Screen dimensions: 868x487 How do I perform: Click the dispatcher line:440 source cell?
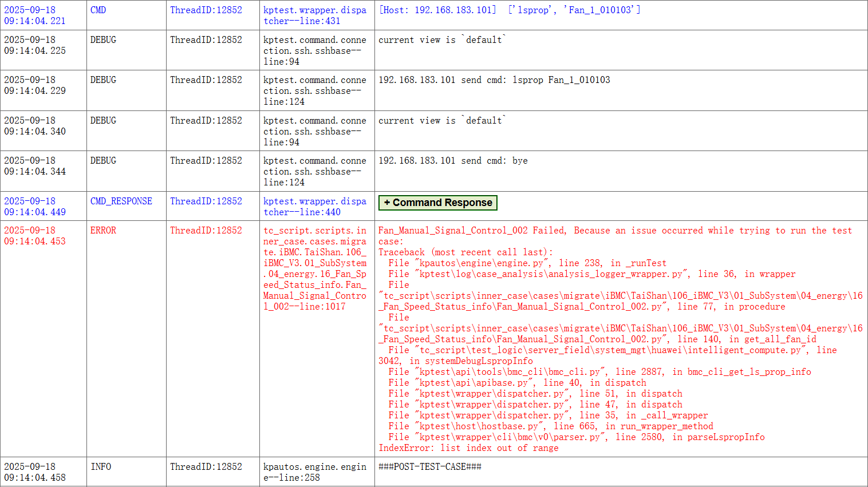click(x=314, y=207)
